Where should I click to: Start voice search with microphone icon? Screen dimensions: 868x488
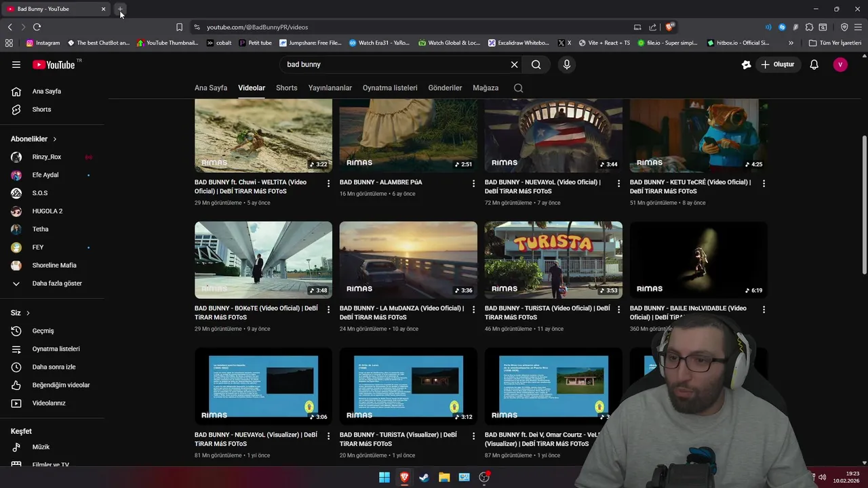click(x=567, y=64)
